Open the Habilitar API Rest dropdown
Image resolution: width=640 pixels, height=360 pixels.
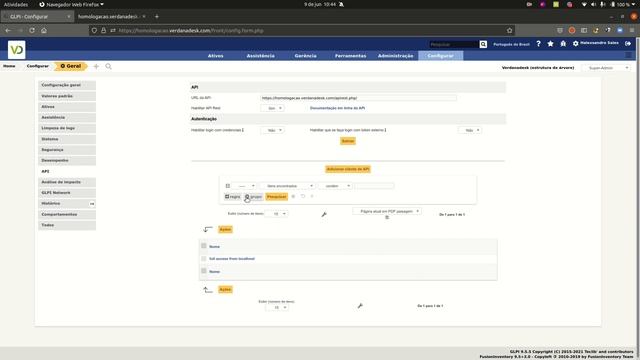pos(273,108)
